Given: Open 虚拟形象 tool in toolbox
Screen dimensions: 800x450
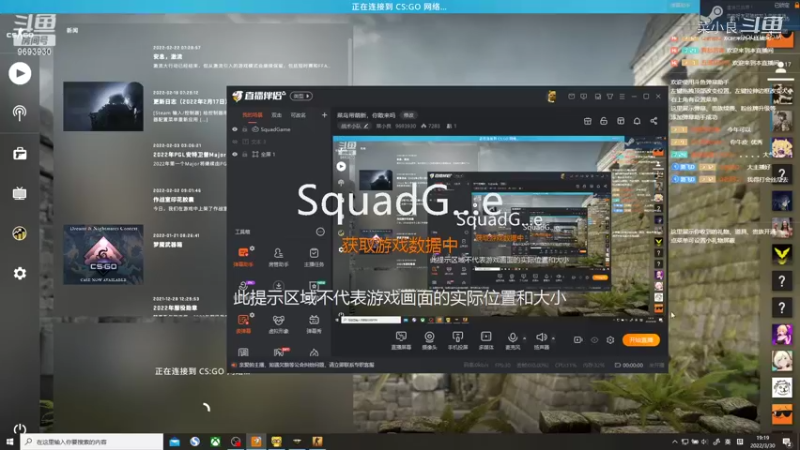Looking at the screenshot, I should 279,324.
